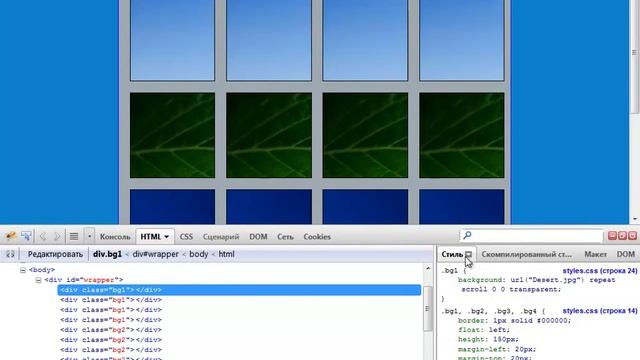This screenshot has height=360, width=640.
Task: Click the web page scroll-down arrow
Action: tap(635, 220)
